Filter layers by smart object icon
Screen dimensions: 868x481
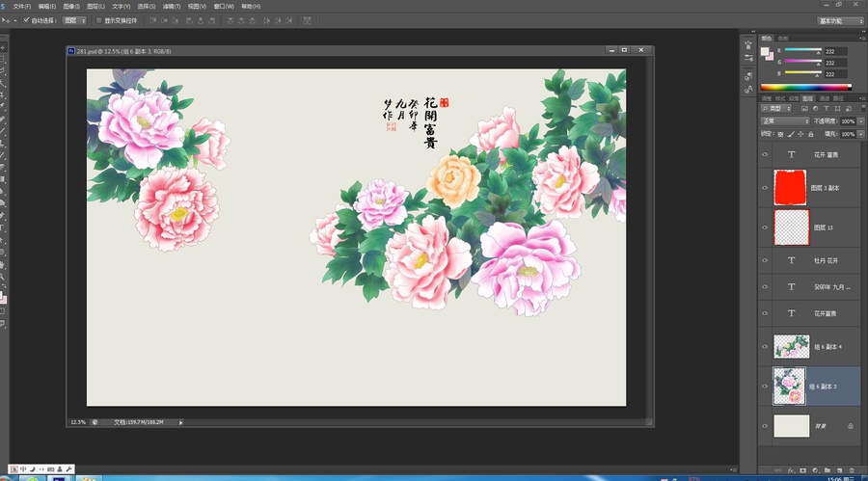tap(849, 109)
